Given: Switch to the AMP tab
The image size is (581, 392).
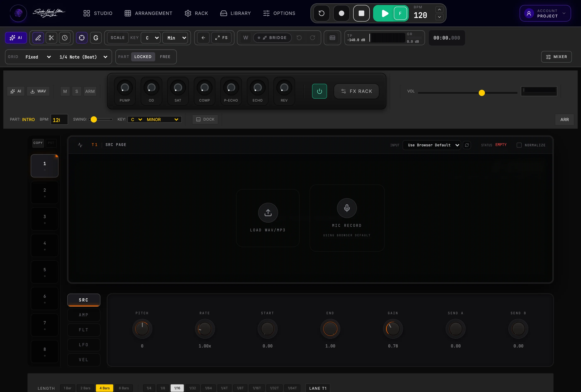Looking at the screenshot, I should pos(84,315).
